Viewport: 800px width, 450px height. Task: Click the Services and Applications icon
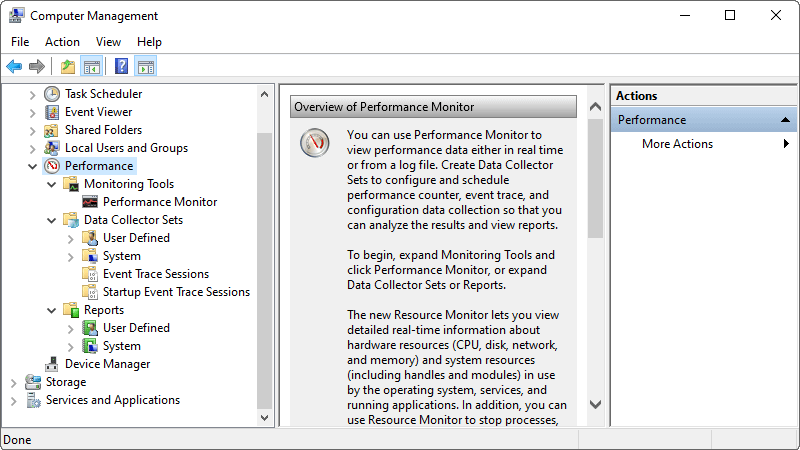[x=33, y=400]
